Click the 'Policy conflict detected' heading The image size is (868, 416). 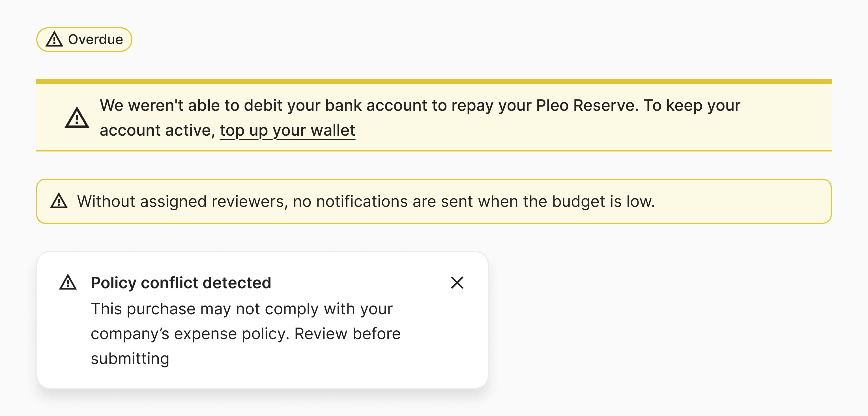[181, 283]
